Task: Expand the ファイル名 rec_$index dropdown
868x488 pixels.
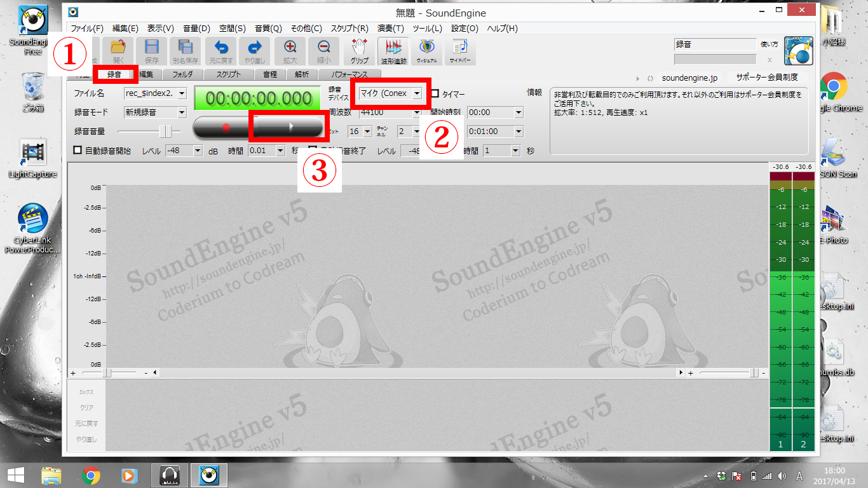Action: tap(182, 93)
